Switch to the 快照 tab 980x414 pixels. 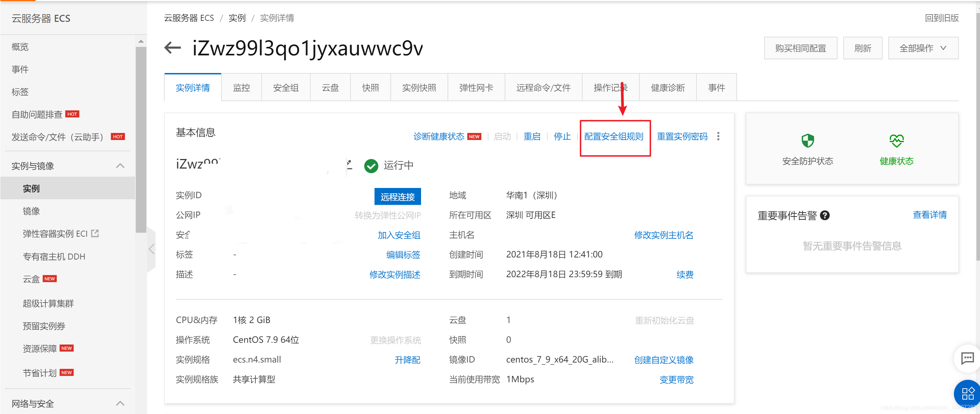click(371, 87)
